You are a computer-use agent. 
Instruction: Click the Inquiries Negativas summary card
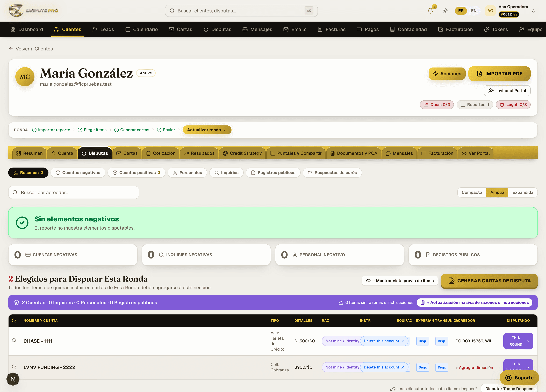point(206,255)
